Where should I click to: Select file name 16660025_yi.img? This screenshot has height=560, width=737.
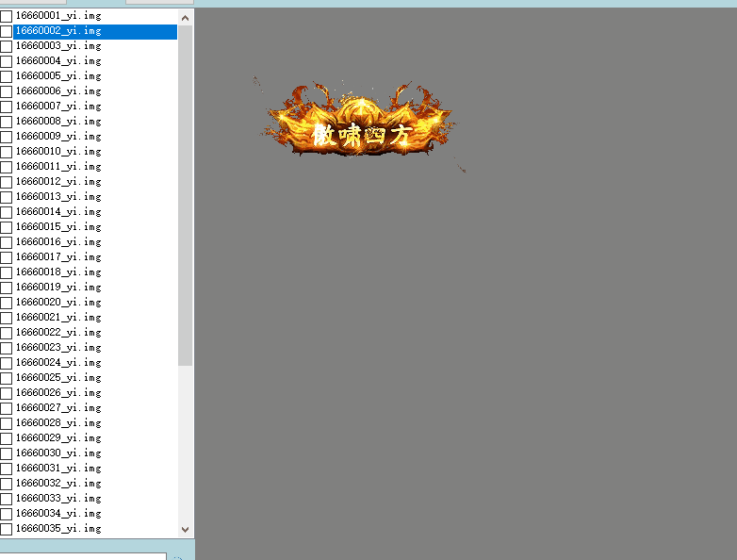tap(58, 377)
